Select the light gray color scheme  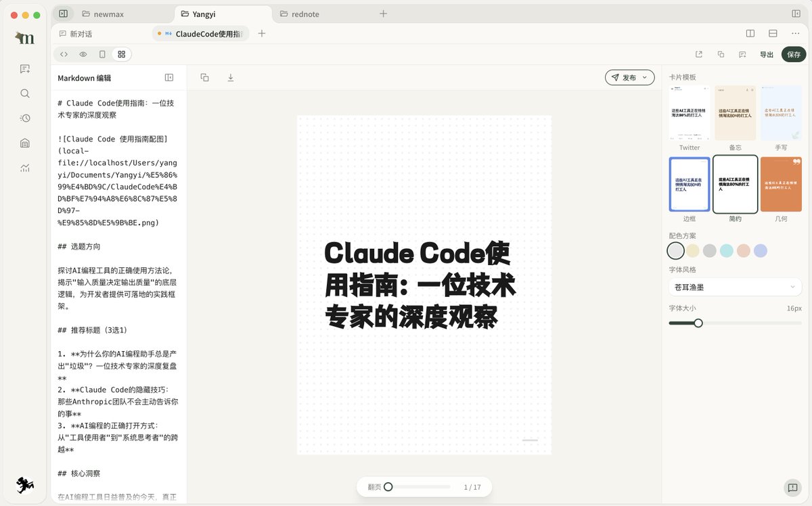click(x=676, y=250)
